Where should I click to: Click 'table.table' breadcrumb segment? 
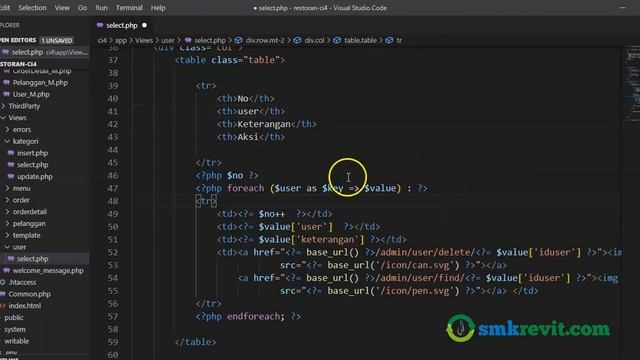[x=360, y=40]
